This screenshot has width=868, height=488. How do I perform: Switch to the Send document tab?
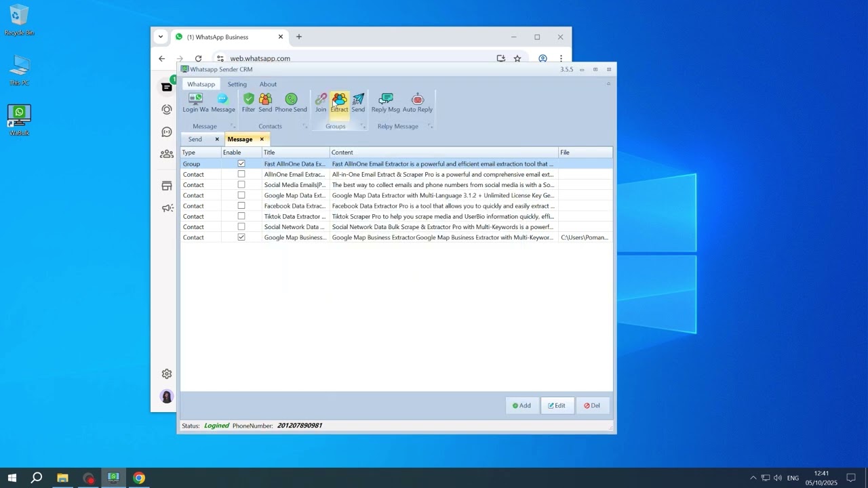coord(195,139)
